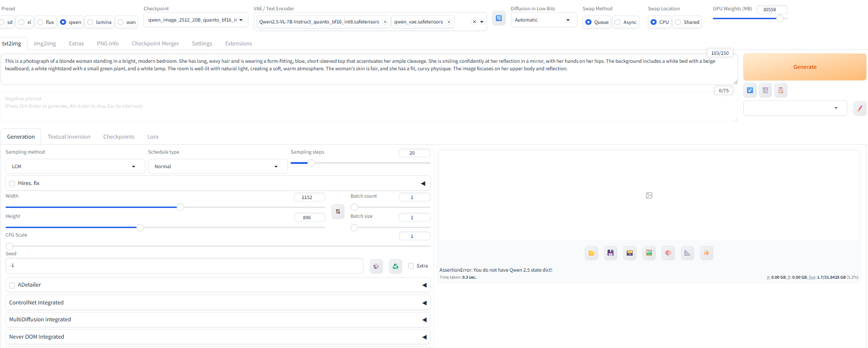Click the refresh checkpoint list icon
This screenshot has width=868, height=348.
(x=499, y=18)
